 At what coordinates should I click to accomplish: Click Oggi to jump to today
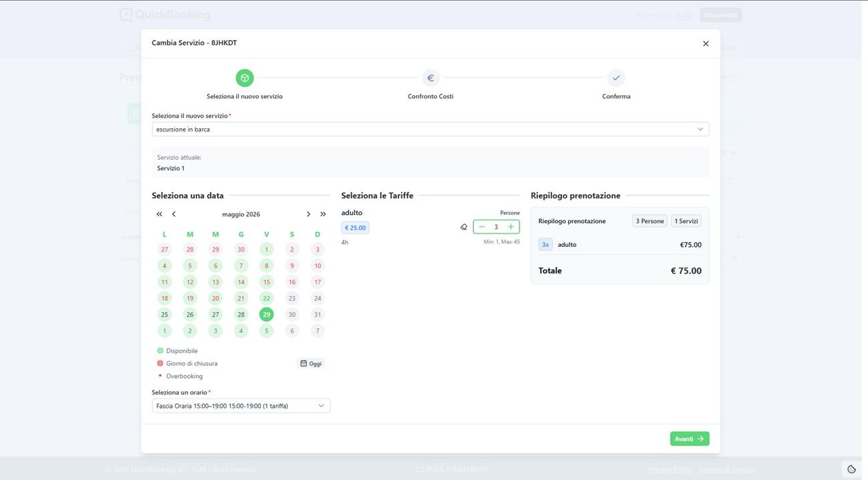coord(311,364)
